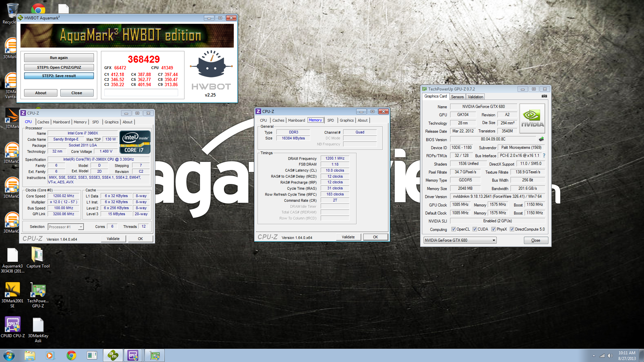
Task: Switch to Mainboard tab in left CPU-Z
Action: [61, 122]
